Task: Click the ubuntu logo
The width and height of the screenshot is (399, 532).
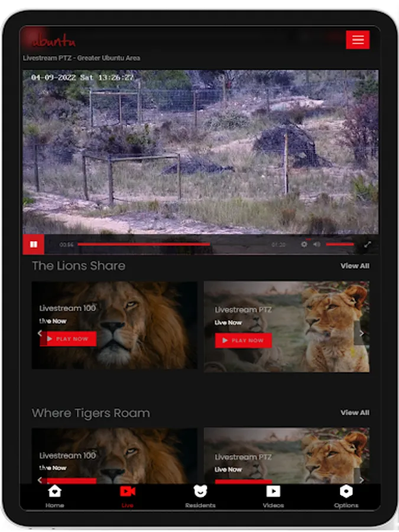Action: [54, 41]
